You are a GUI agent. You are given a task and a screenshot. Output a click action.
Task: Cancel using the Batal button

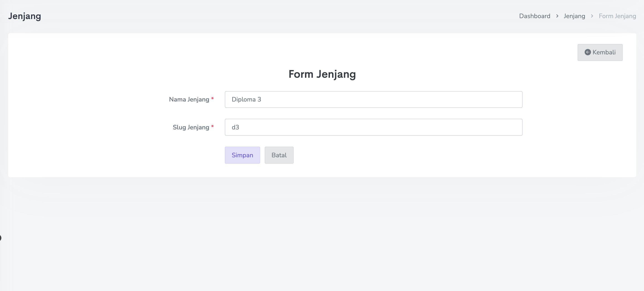[x=279, y=155]
